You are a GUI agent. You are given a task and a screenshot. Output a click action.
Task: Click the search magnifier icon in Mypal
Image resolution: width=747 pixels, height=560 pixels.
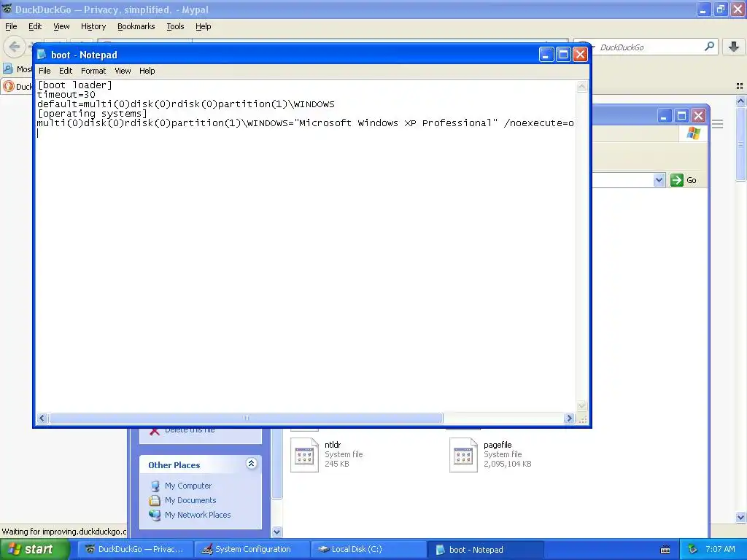coord(709,47)
